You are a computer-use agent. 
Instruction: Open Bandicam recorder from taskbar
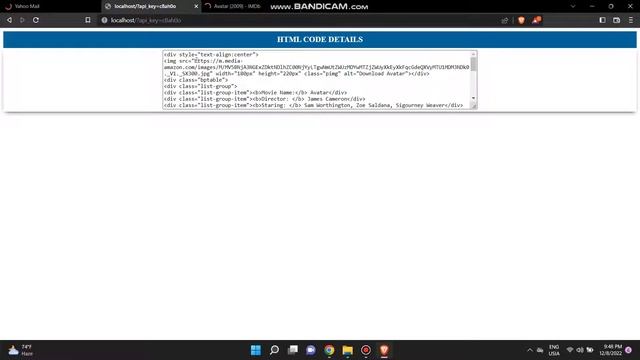(x=366, y=350)
